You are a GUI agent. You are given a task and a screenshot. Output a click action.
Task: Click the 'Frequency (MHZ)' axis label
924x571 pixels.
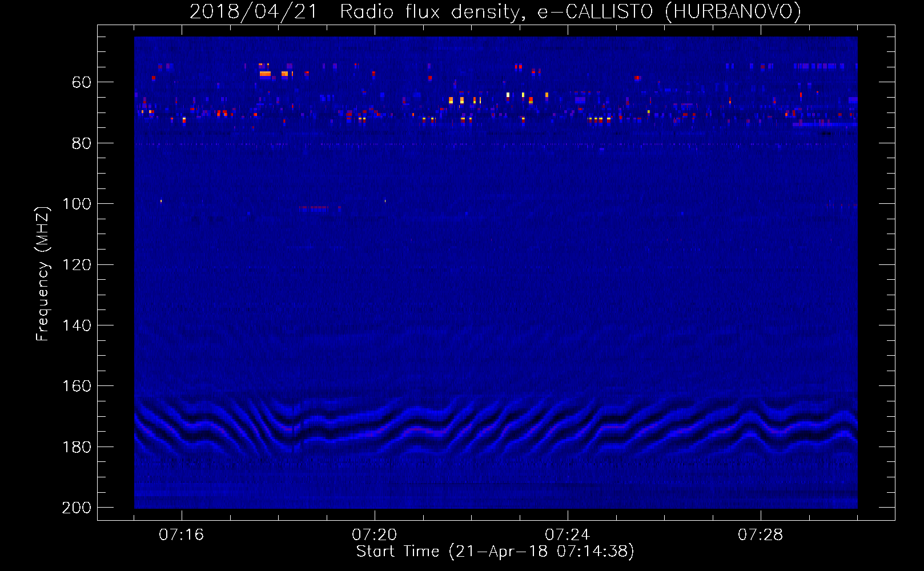(x=43, y=274)
